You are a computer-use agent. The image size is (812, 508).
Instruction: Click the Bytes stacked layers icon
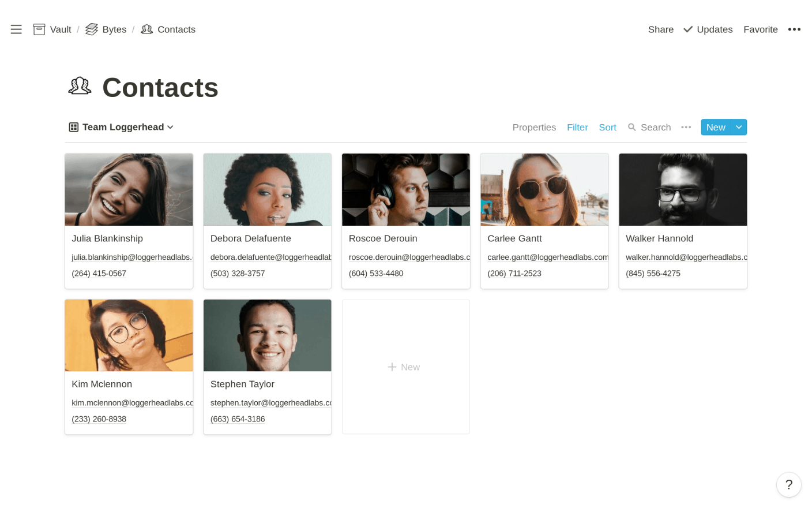[x=92, y=29]
